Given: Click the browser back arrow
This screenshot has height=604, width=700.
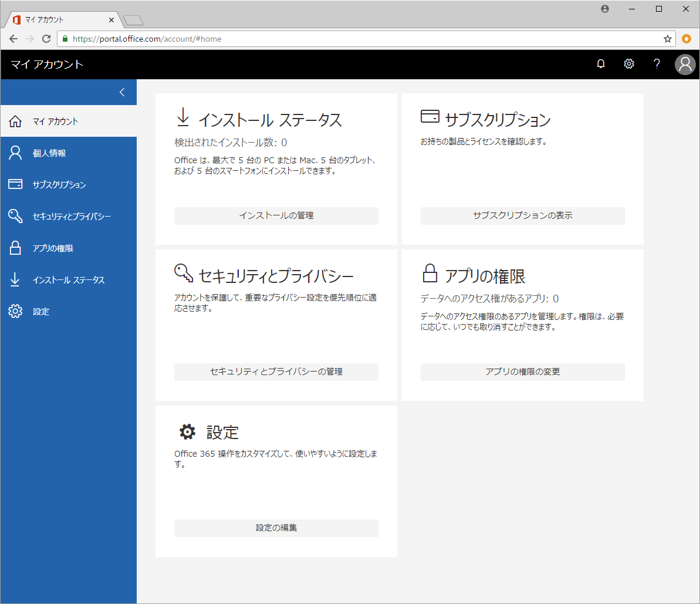Looking at the screenshot, I should pyautogui.click(x=13, y=39).
